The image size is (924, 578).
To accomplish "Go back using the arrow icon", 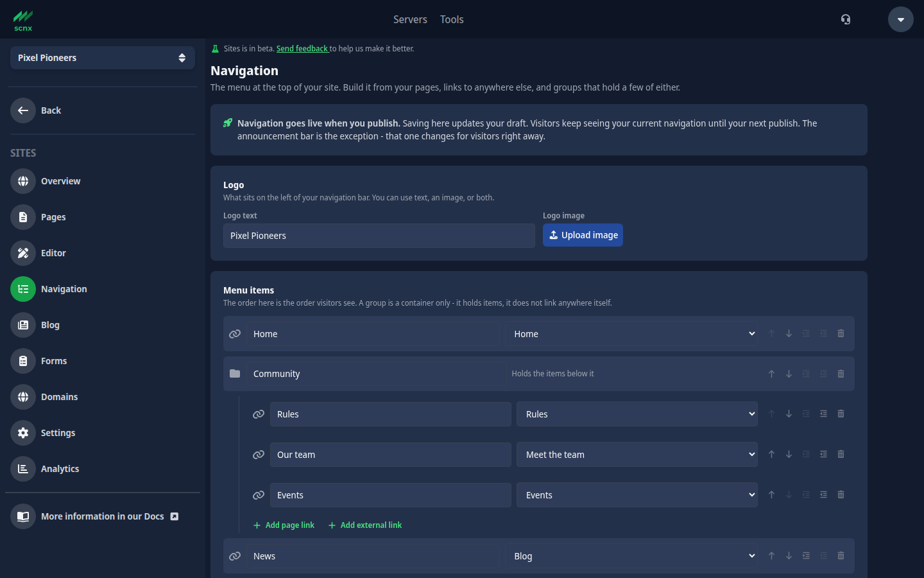I will tap(23, 110).
